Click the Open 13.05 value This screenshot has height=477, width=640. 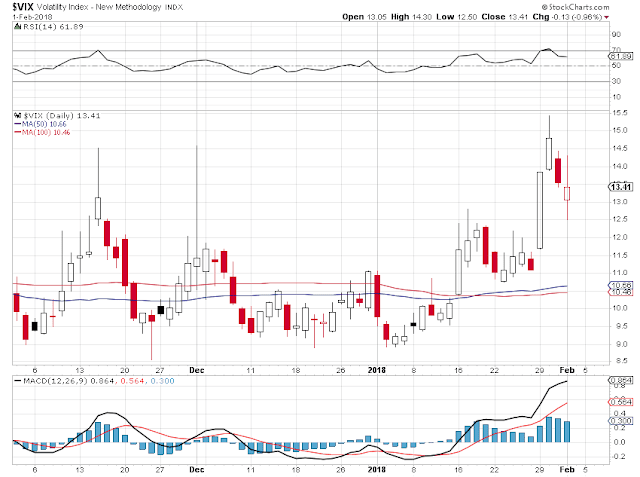coord(364,17)
